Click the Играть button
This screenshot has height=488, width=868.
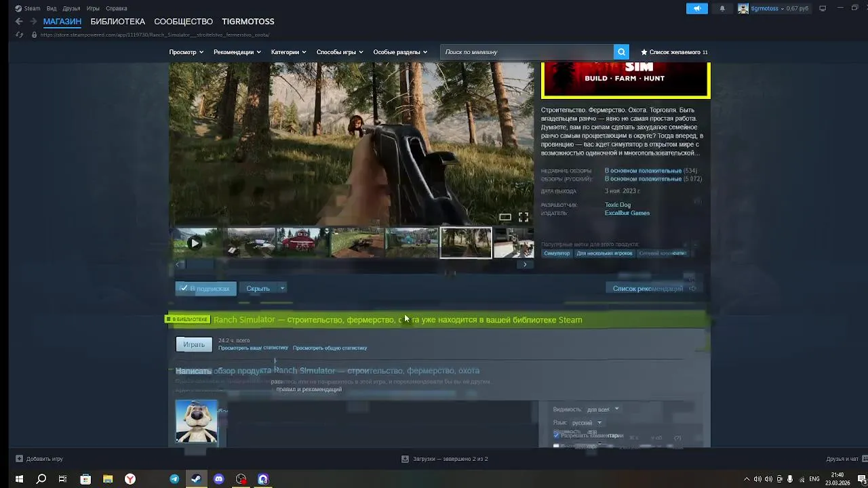(x=194, y=344)
